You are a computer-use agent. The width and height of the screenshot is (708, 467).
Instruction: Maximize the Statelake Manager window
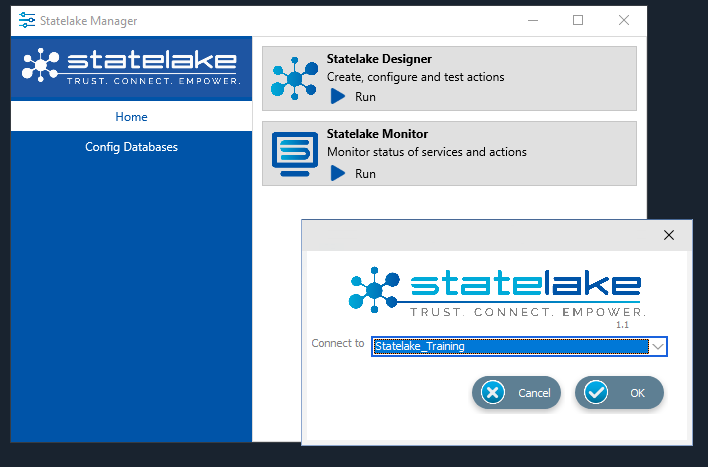coord(578,20)
